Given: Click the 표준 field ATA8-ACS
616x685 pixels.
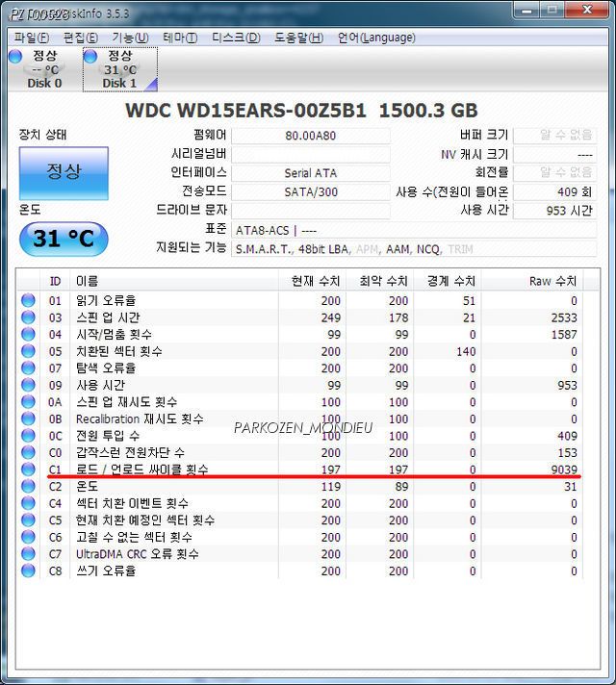Looking at the screenshot, I should (x=414, y=230).
